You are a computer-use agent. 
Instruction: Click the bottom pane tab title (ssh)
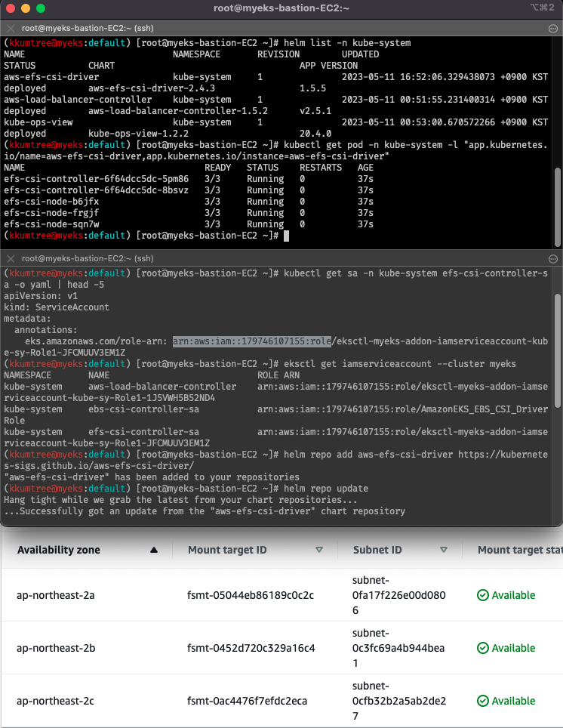pos(88,258)
